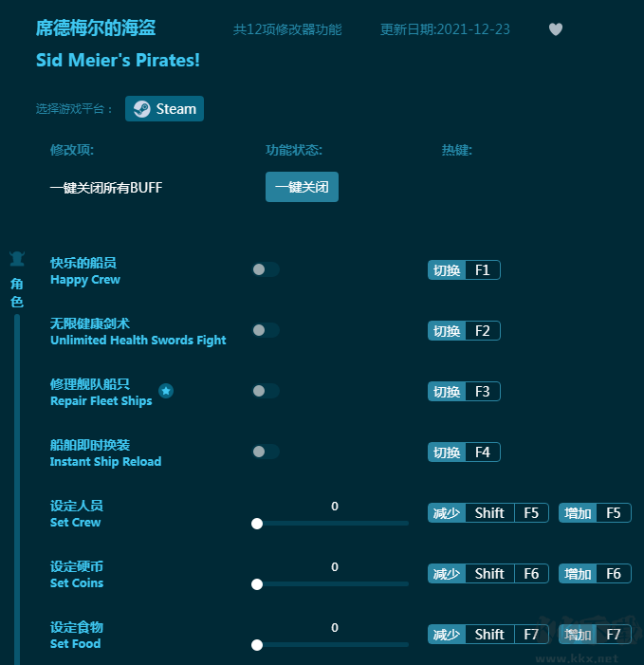644x665 pixels.
Task: Click the Set Coins slider handle
Action: [x=257, y=584]
